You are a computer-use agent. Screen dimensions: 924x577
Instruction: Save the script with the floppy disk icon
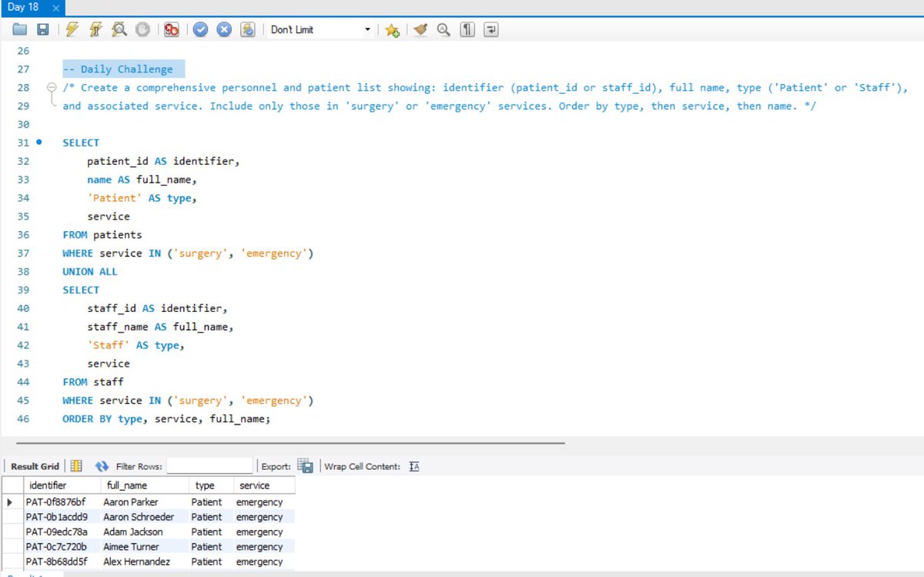click(43, 30)
